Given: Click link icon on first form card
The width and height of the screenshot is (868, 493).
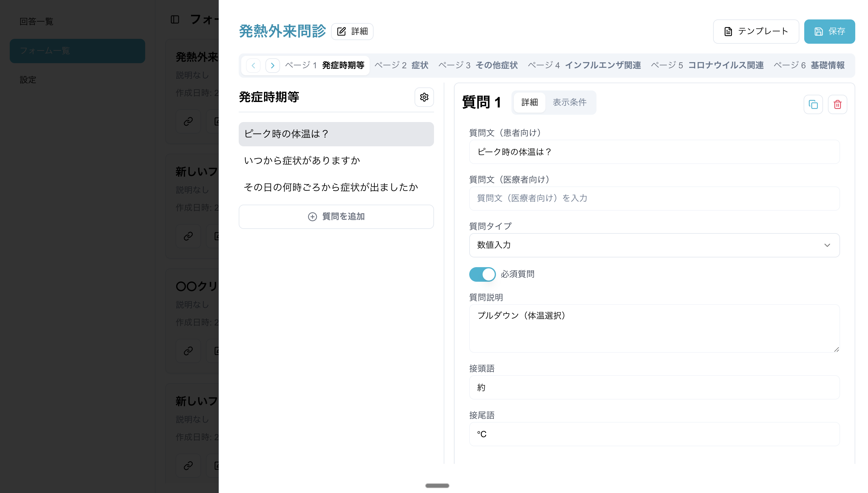Looking at the screenshot, I should [x=188, y=121].
